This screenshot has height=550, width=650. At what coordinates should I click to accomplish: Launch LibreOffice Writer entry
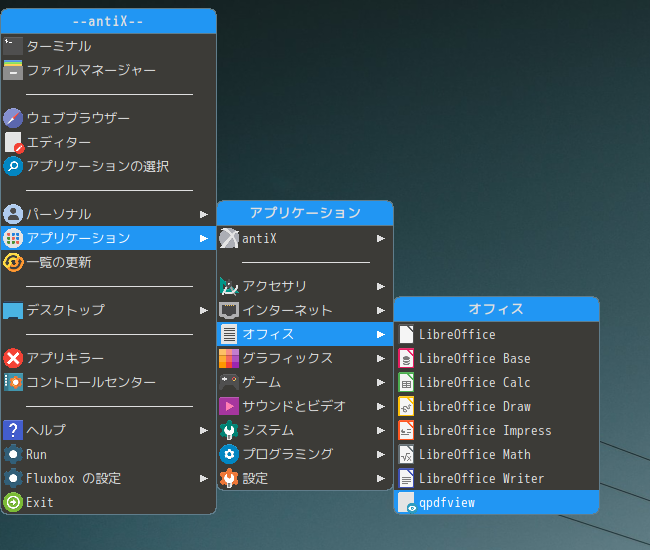point(497,479)
